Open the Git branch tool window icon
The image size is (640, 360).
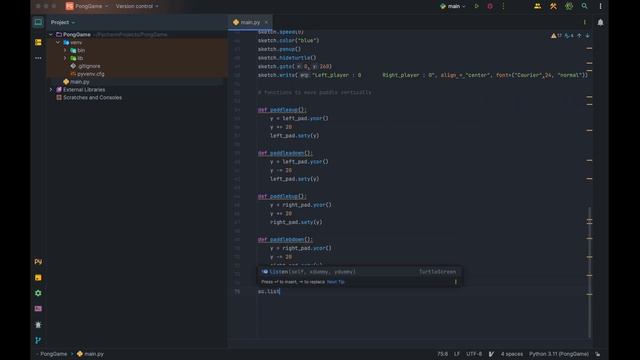pyautogui.click(x=38, y=340)
